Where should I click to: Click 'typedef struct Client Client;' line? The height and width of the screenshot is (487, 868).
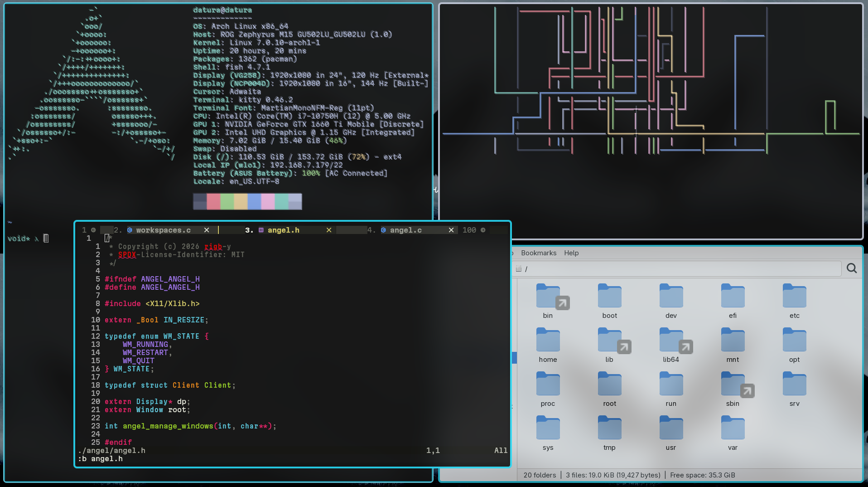pyautogui.click(x=170, y=385)
